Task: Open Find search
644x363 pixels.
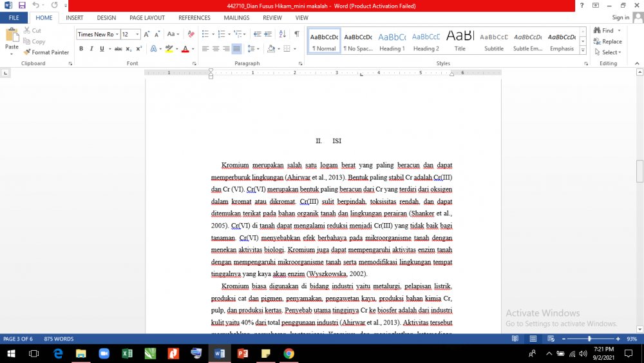Action: click(x=603, y=30)
